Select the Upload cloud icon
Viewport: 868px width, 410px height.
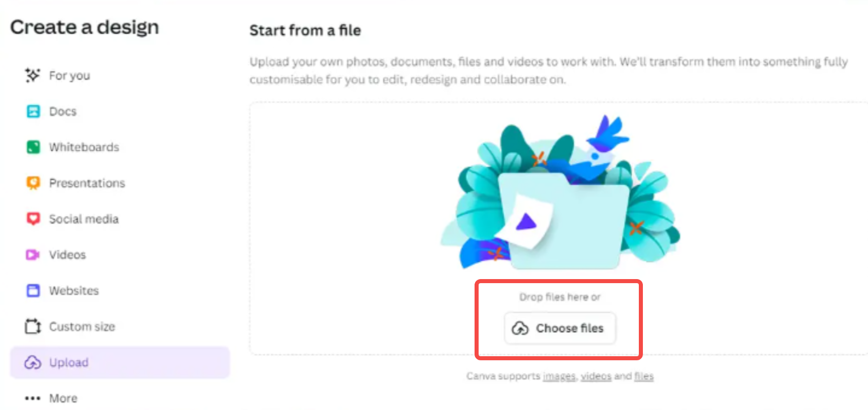(x=32, y=362)
